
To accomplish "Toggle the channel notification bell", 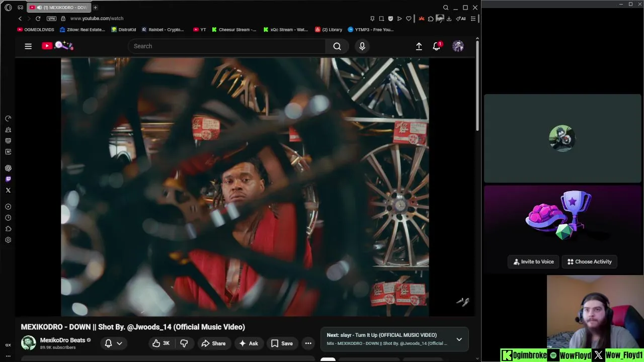I will [108, 343].
